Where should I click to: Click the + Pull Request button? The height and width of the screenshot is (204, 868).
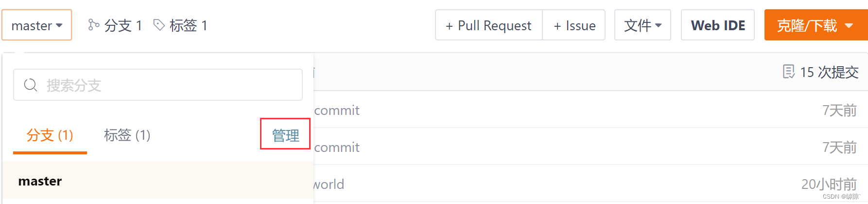(x=488, y=25)
